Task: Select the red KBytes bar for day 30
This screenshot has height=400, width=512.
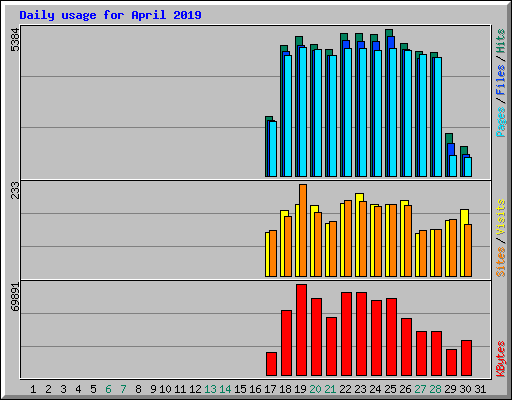Action: (466, 358)
